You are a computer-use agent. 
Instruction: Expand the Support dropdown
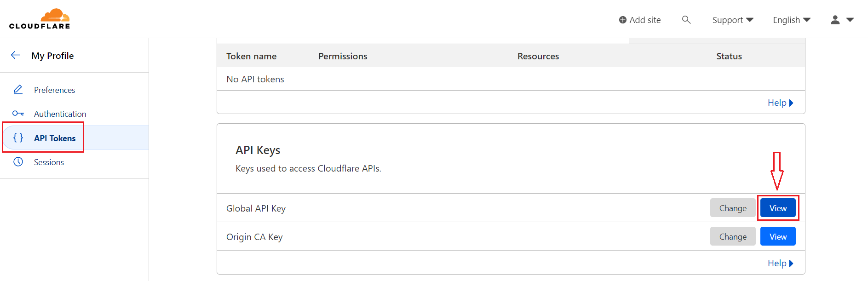click(x=732, y=20)
